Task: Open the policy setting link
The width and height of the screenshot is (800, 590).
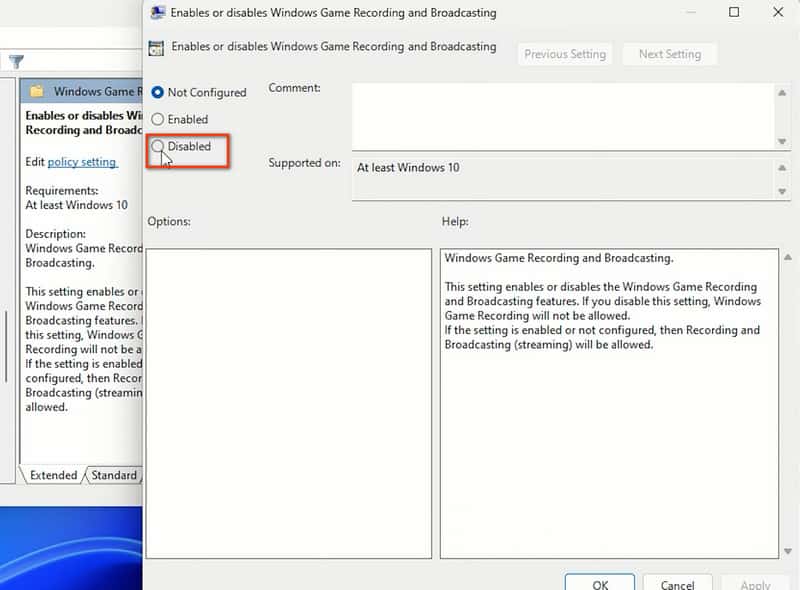Action: [x=82, y=162]
